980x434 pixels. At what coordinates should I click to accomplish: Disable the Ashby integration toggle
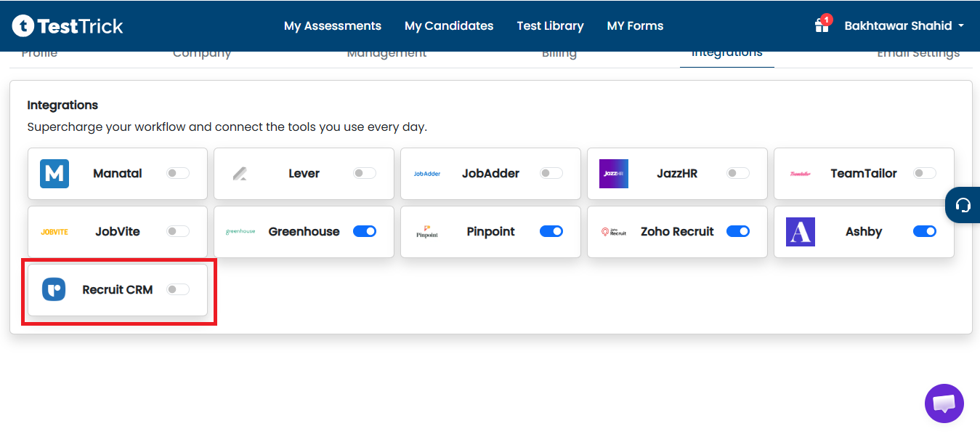pyautogui.click(x=925, y=231)
